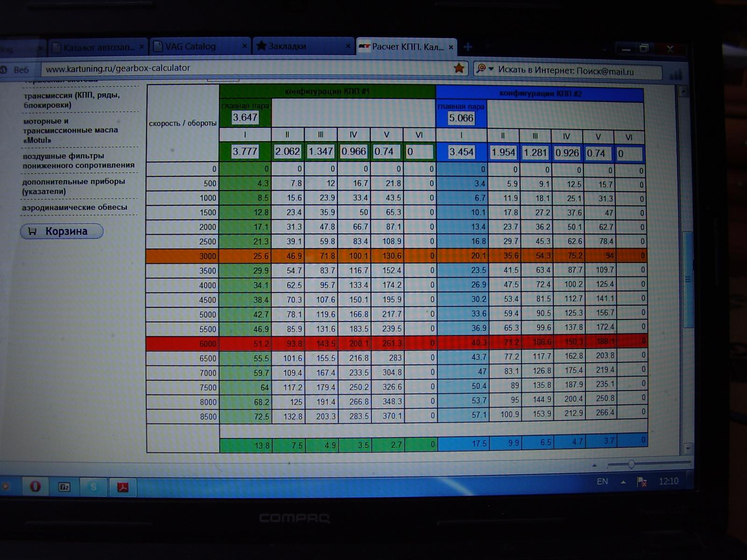Click the 12:10 system clock
The width and height of the screenshot is (747, 560).
pyautogui.click(x=669, y=481)
